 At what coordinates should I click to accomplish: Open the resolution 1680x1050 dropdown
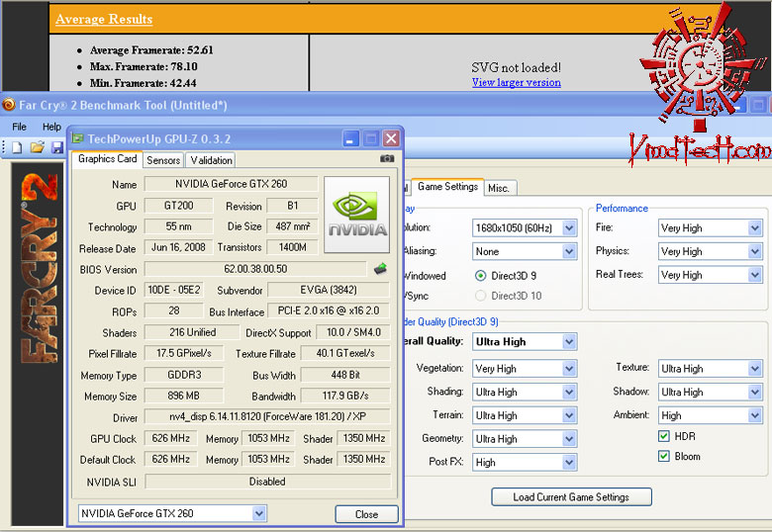pos(525,228)
